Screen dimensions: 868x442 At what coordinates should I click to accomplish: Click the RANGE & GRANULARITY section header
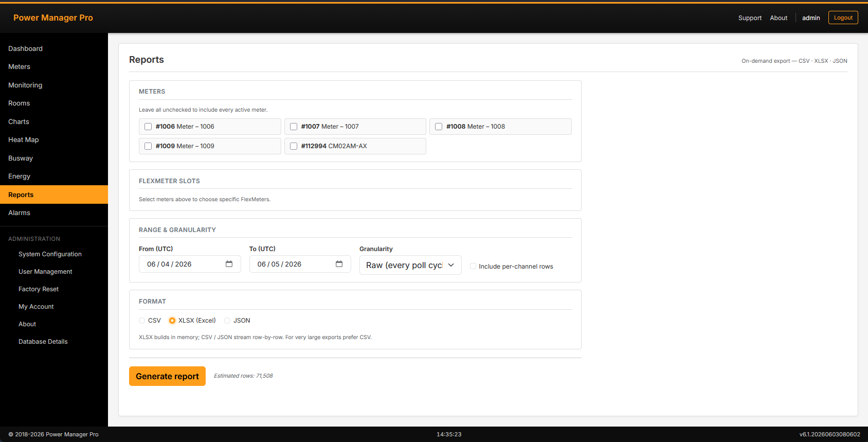(177, 230)
